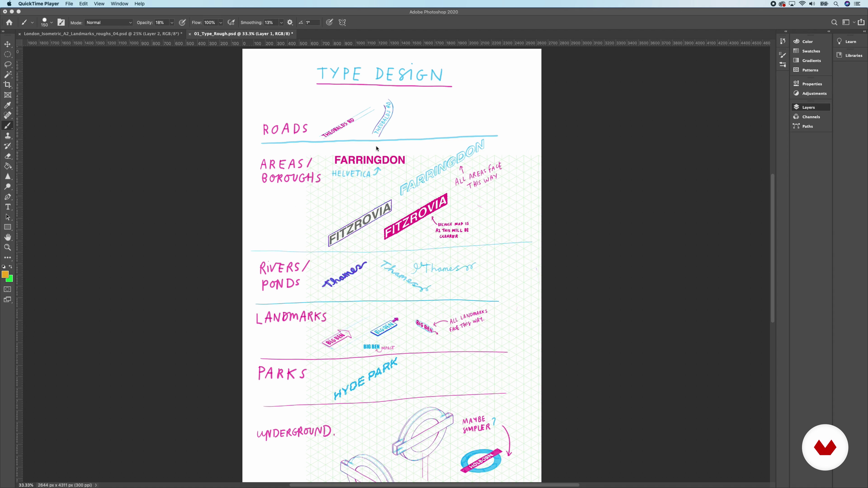Open the brush preset picker arrow
Viewport: 868px width, 488px height.
click(52, 23)
